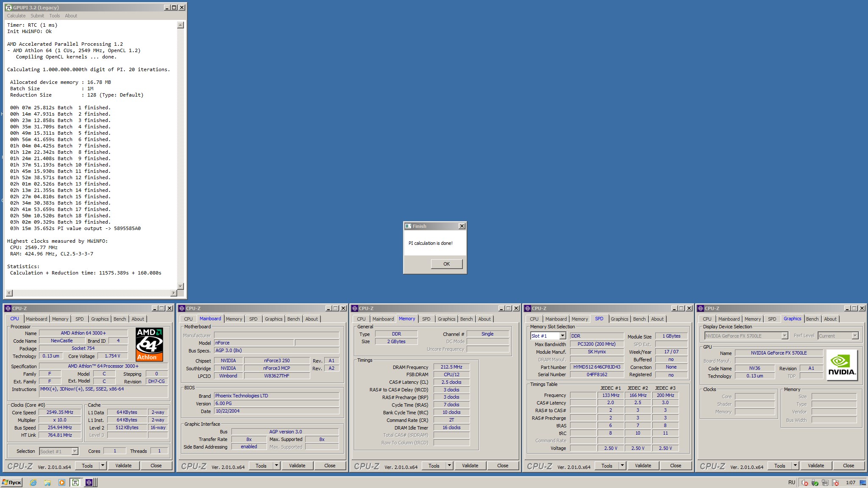Click OK in the Finish dialog
This screenshot has width=868, height=488.
coord(447,264)
